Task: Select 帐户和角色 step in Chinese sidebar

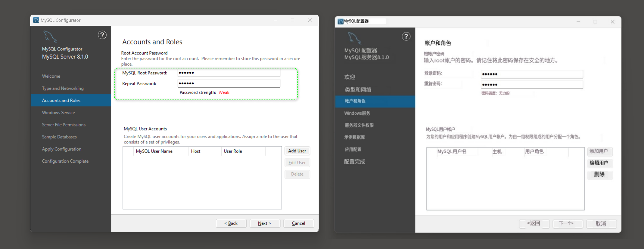Action: pyautogui.click(x=375, y=101)
